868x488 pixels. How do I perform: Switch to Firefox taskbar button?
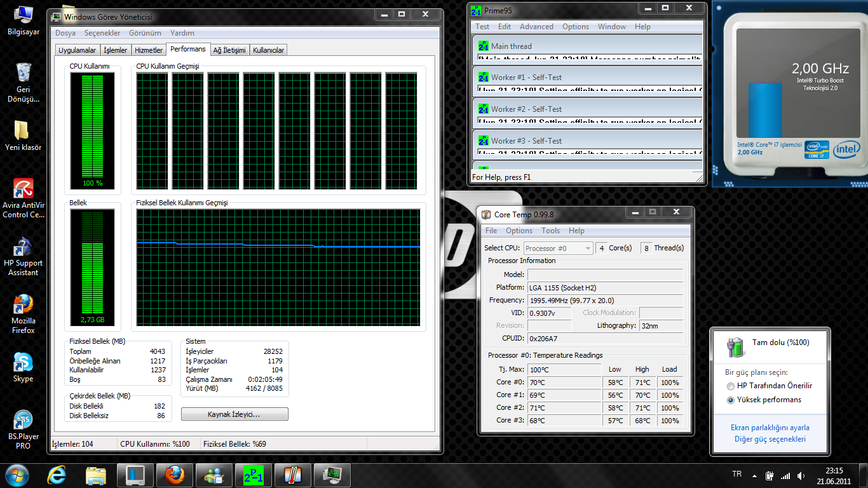pyautogui.click(x=175, y=475)
